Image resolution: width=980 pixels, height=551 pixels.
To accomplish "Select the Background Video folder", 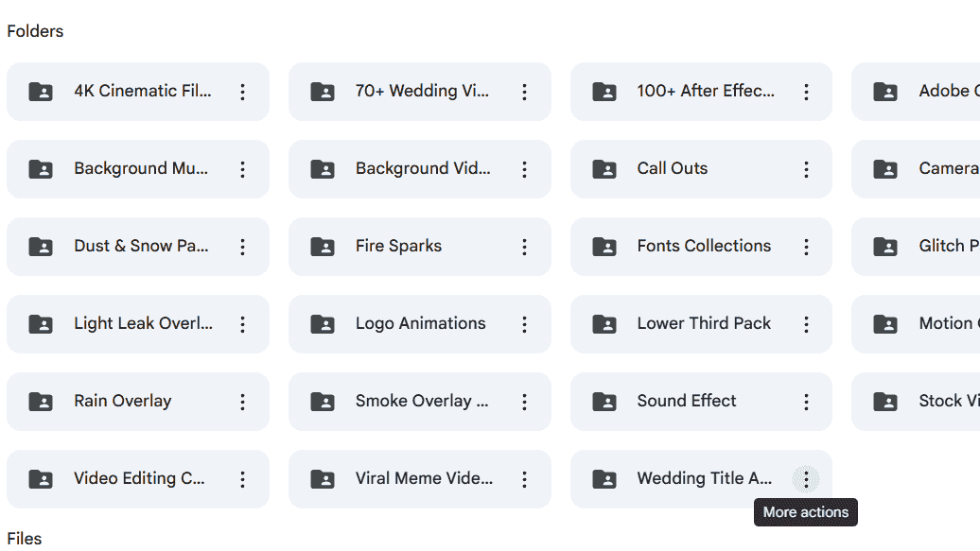I will [419, 169].
